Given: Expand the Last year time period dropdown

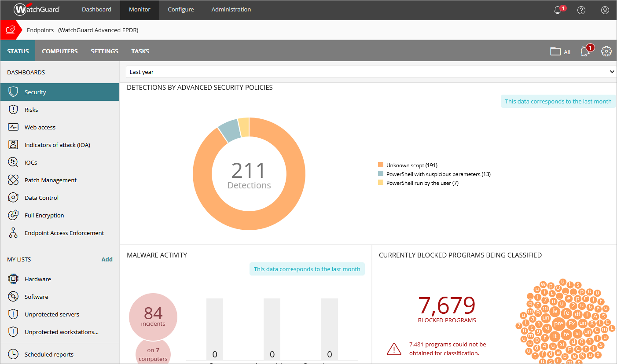Looking at the screenshot, I should [x=371, y=72].
